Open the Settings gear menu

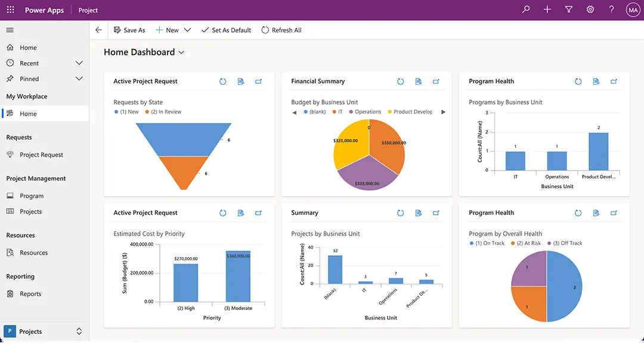pos(590,10)
